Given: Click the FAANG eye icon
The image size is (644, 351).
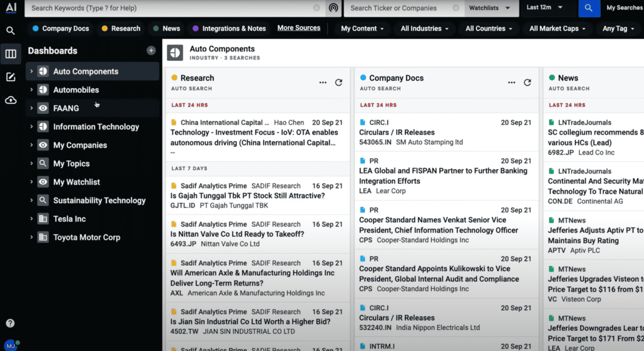Looking at the screenshot, I should pos(43,108).
